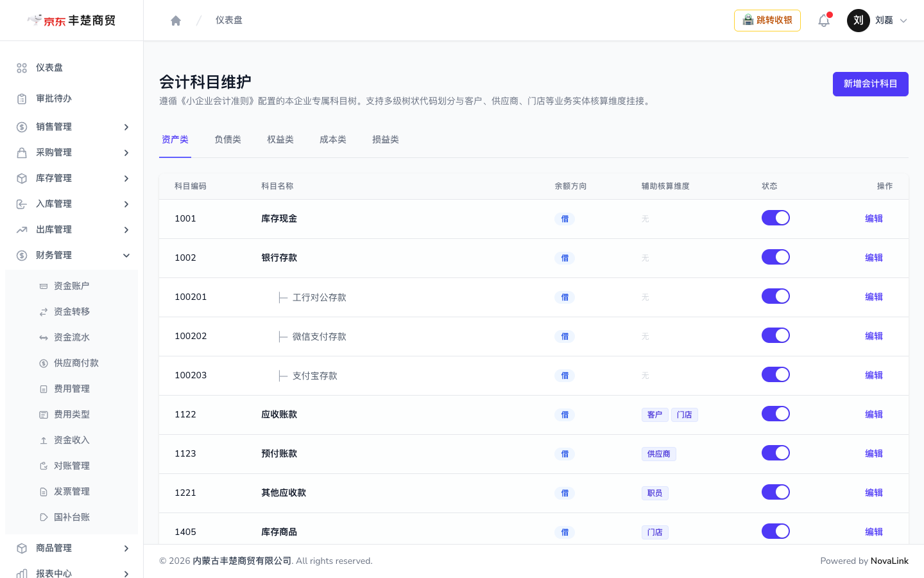Expand the 采购管理 submenu chevron

pyautogui.click(x=126, y=153)
